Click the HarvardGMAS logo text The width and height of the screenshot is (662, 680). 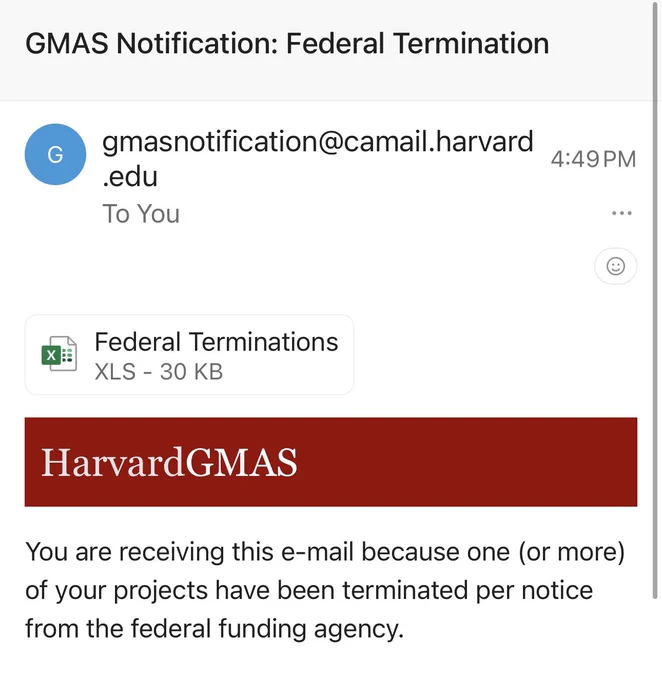coord(169,462)
